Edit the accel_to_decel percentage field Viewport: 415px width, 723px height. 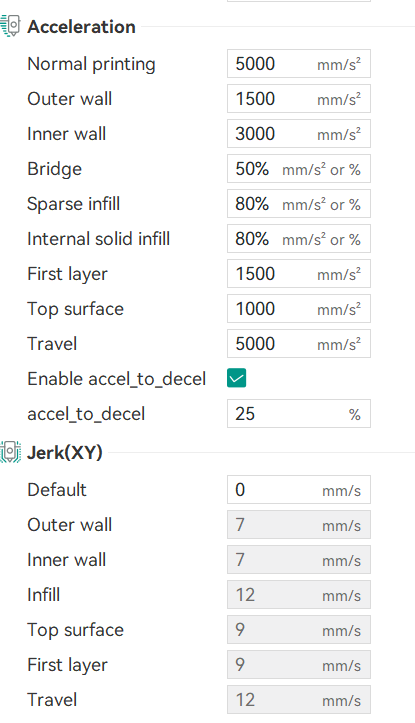click(x=299, y=414)
